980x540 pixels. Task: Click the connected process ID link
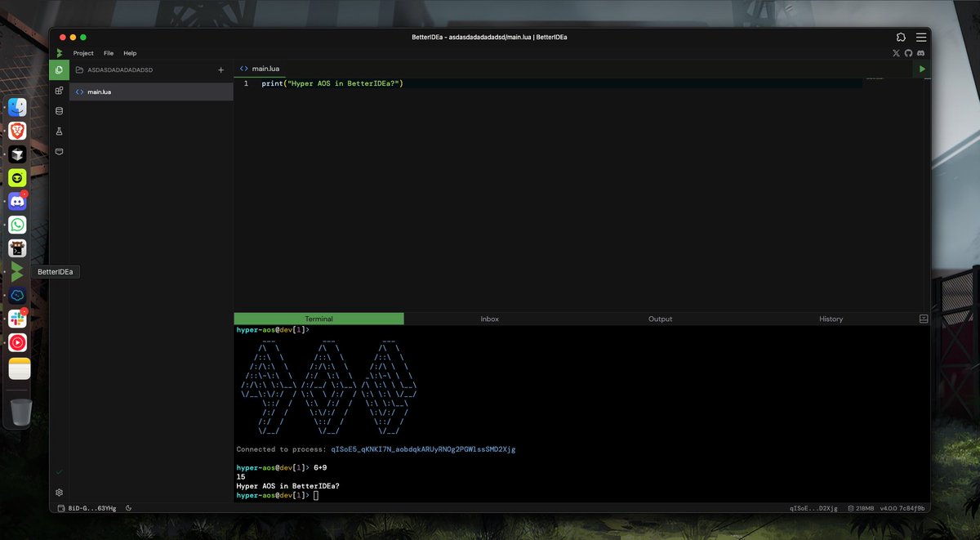423,449
